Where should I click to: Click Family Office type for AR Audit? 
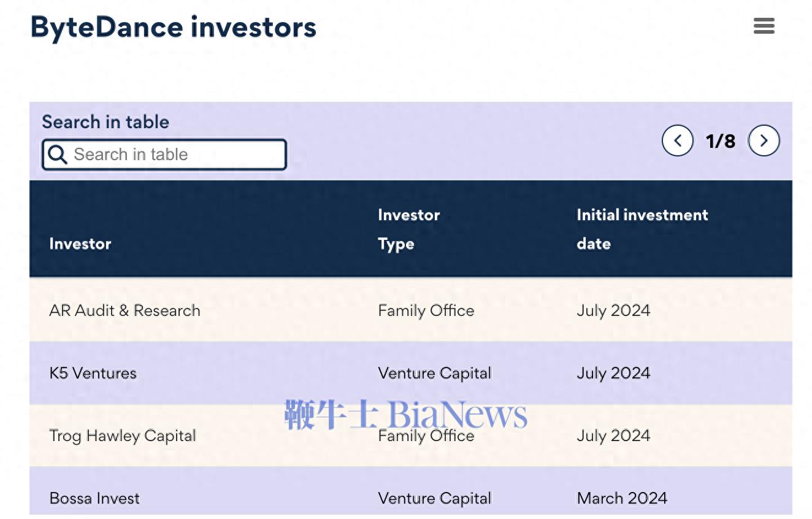426,310
